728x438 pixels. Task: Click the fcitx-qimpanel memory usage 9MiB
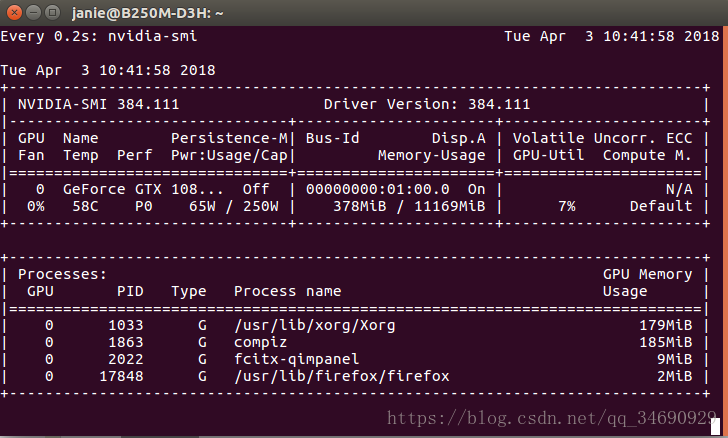click(674, 359)
